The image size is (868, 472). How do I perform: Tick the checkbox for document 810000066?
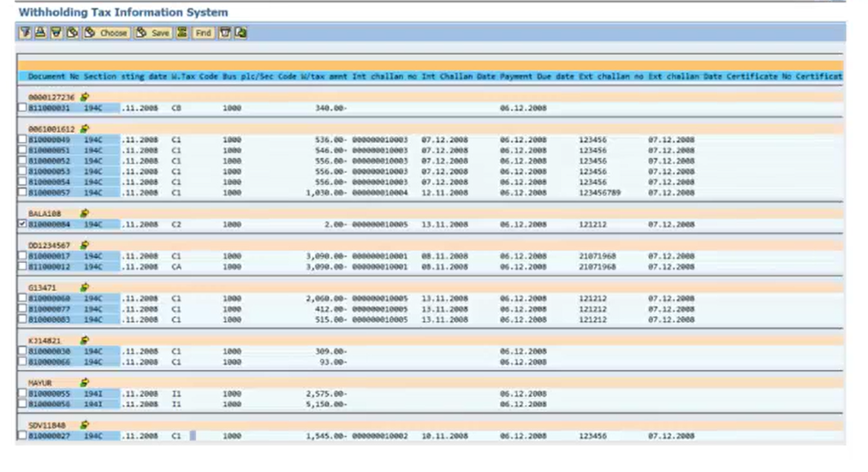click(x=22, y=361)
